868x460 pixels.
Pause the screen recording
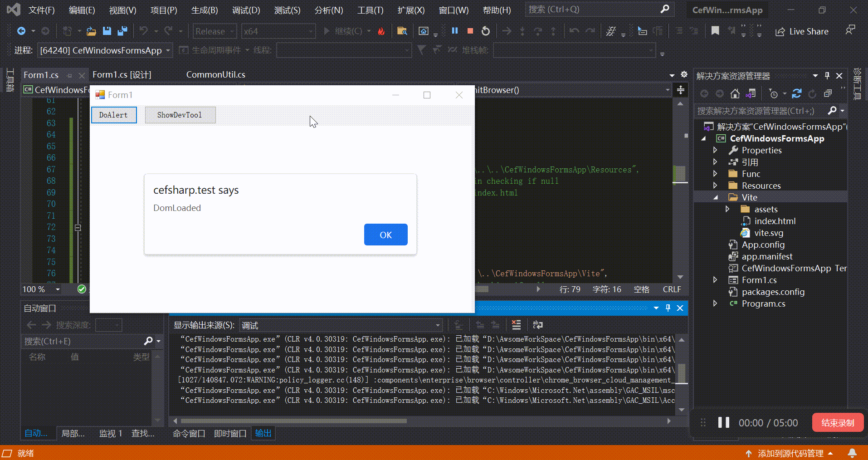tap(723, 422)
